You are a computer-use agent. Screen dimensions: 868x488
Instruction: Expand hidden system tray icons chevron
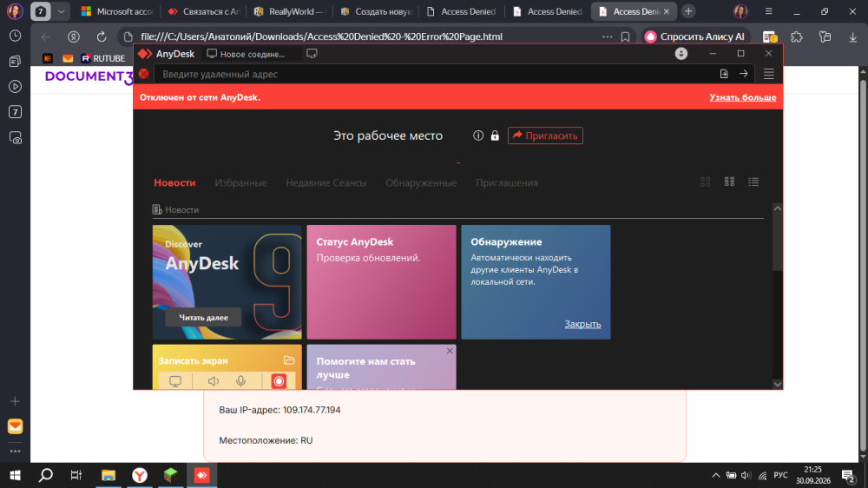716,475
